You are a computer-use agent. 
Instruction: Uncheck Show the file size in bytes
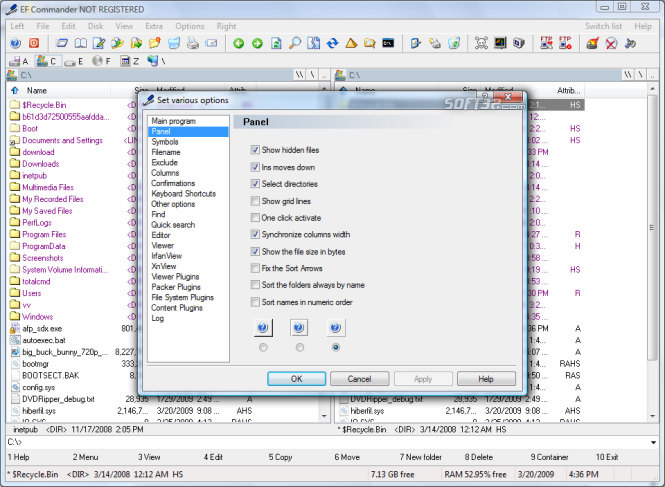255,252
